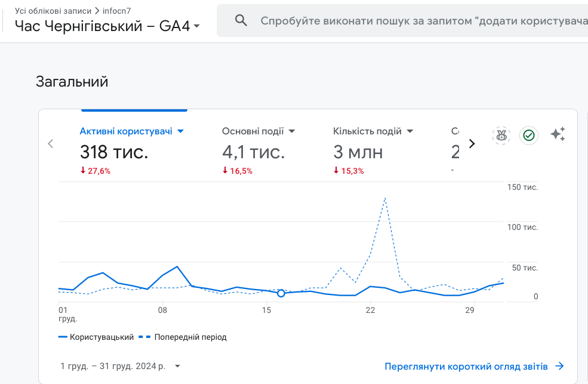Click the 'infocn7' breadcrumb link

[x=116, y=11]
